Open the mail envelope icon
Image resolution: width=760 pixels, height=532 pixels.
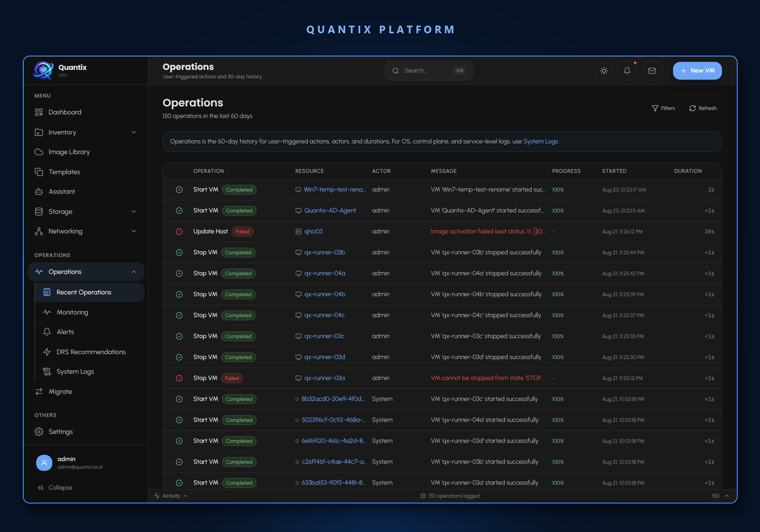click(x=652, y=71)
